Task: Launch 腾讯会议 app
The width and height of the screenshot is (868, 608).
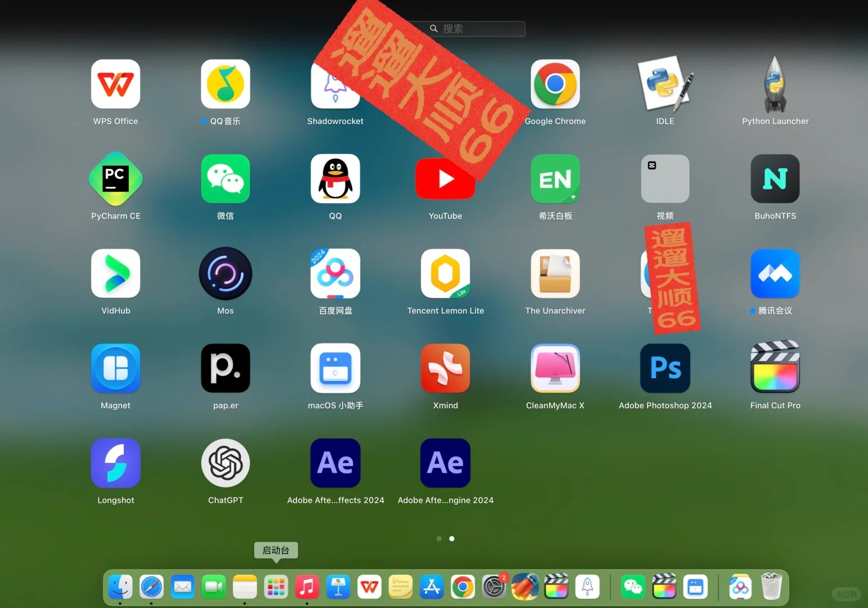Action: [x=775, y=273]
